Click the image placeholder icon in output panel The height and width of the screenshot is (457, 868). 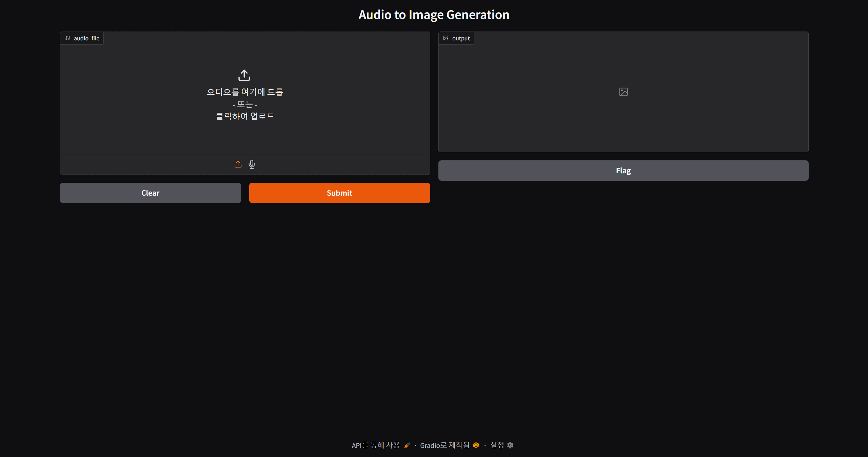623,92
